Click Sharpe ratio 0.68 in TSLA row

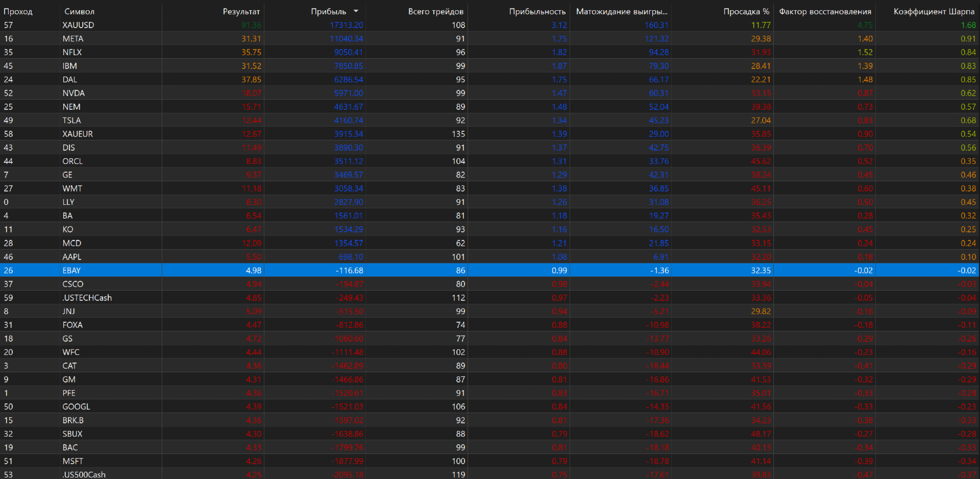coord(968,121)
